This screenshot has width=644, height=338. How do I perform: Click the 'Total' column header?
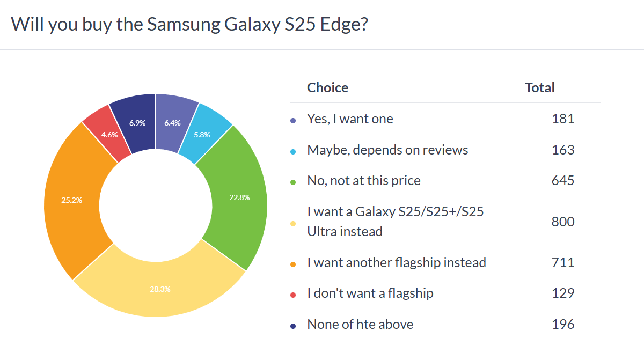(x=540, y=87)
